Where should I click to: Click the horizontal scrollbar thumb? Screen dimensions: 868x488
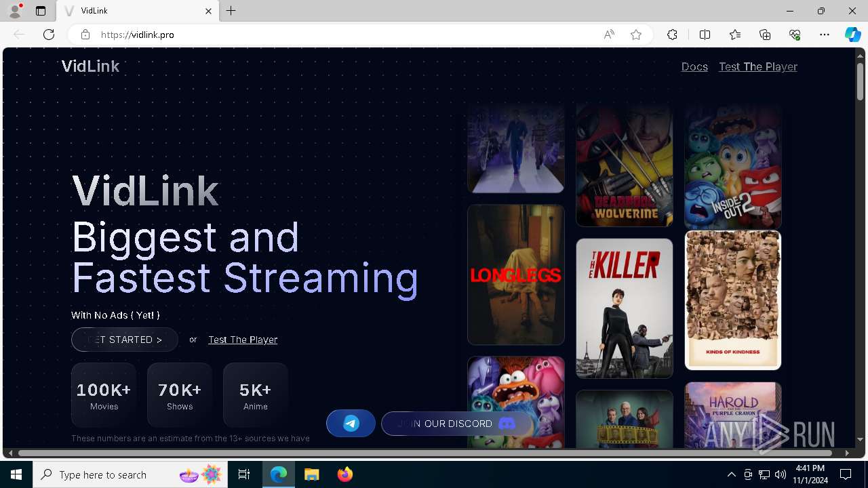coord(425,453)
